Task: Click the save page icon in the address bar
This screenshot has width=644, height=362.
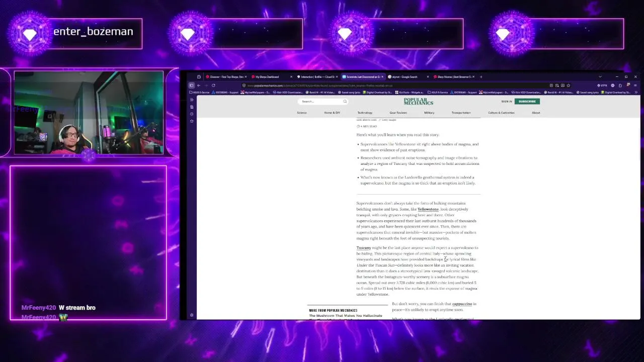Action: tap(562, 85)
